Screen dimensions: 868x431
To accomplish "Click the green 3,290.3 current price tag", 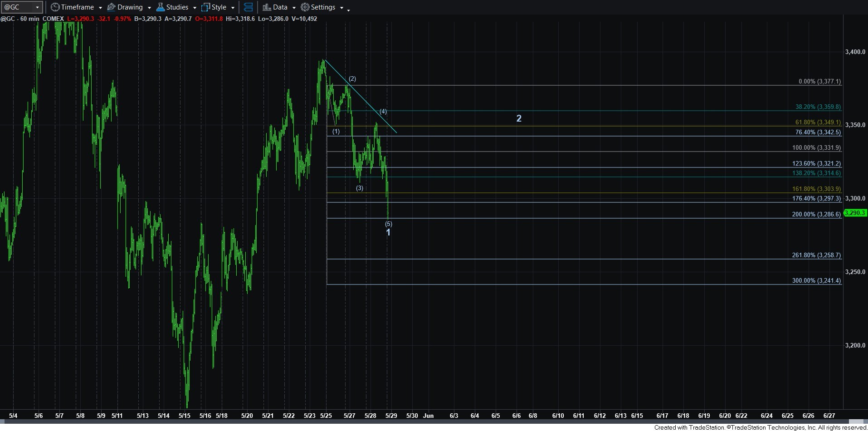I will point(855,213).
